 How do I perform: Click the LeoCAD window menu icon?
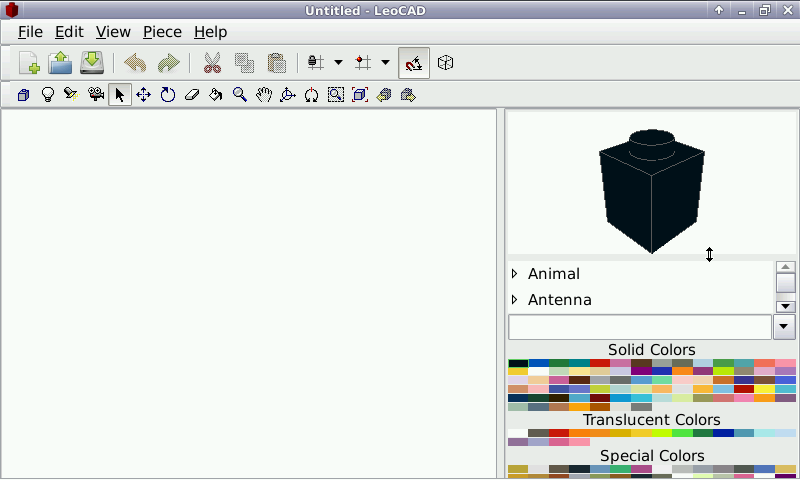11,10
